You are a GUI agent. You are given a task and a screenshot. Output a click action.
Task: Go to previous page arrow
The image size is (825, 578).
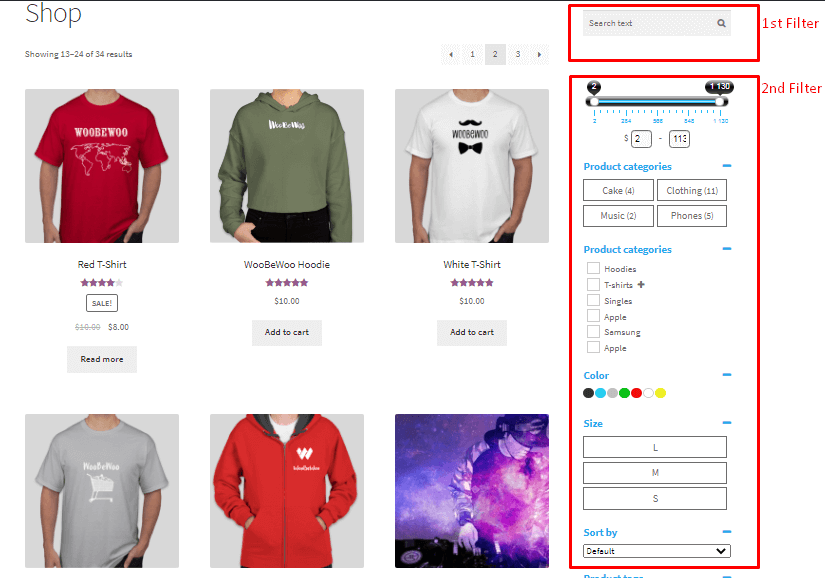tap(450, 54)
